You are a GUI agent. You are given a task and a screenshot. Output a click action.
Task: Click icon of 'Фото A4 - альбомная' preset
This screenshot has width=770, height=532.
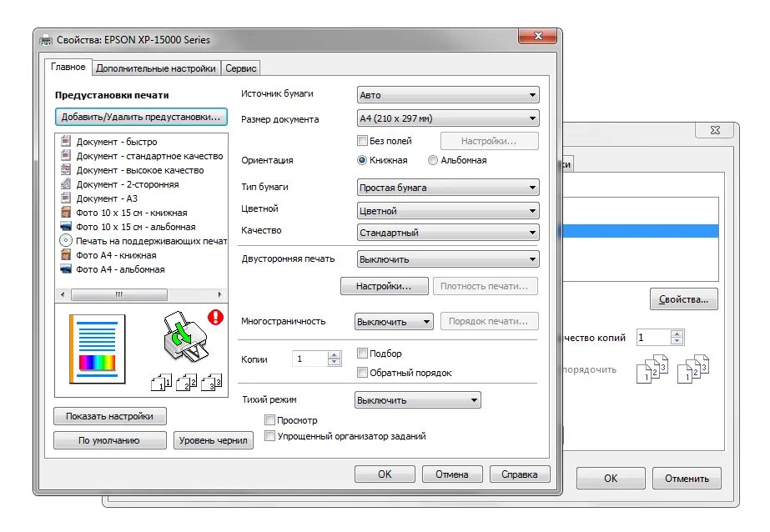65,269
